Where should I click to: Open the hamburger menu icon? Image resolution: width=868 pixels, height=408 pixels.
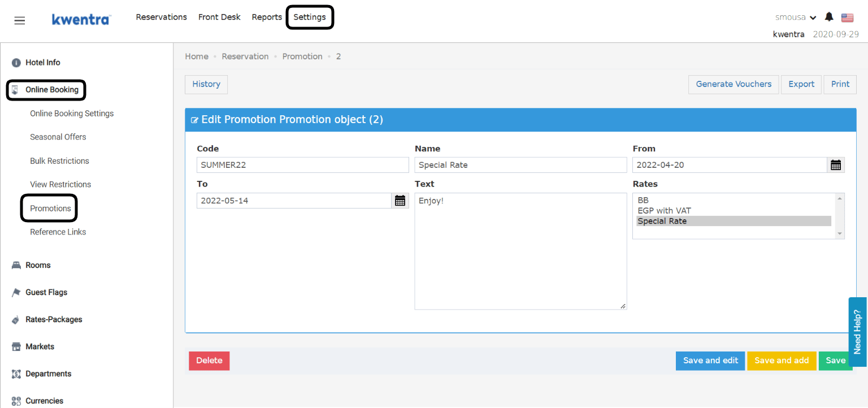pos(20,20)
